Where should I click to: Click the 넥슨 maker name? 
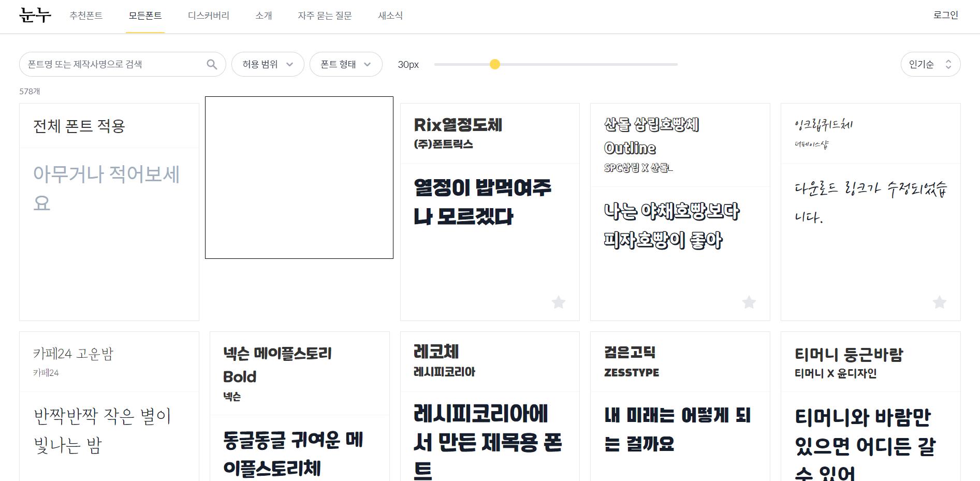(x=232, y=397)
